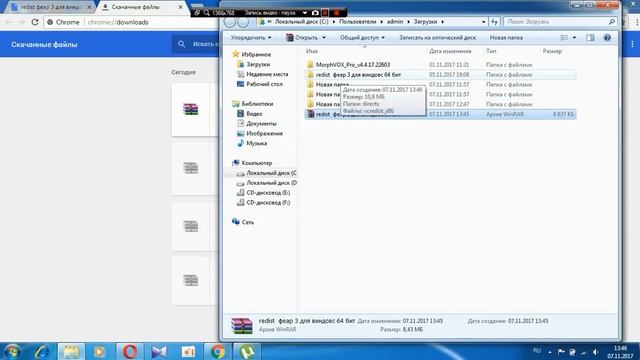Click the Открыть toolbar button
Image resolution: width=640 pixels, height=360 pixels.
[x=302, y=38]
